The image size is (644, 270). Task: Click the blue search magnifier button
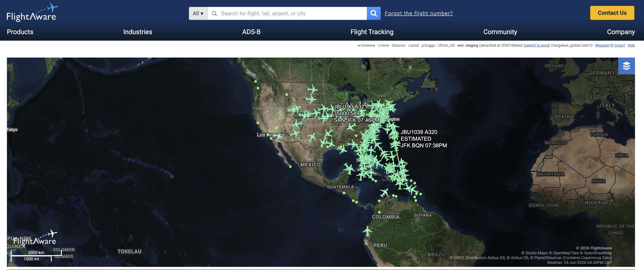click(374, 13)
